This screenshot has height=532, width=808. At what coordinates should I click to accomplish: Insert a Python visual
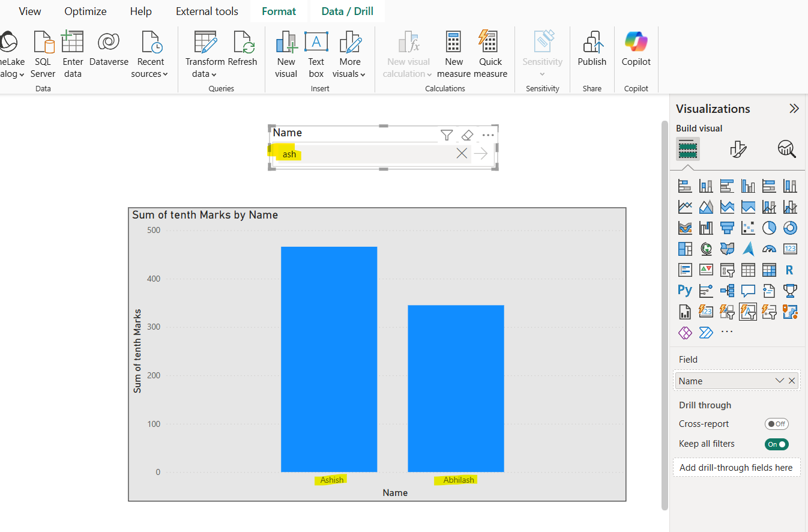pyautogui.click(x=685, y=291)
